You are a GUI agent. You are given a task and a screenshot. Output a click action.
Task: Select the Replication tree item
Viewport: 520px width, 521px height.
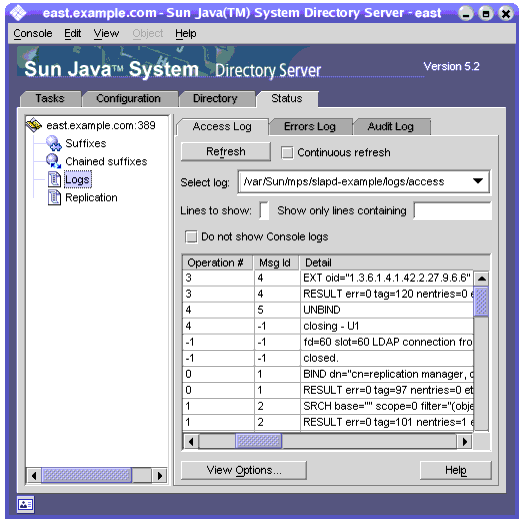pos(91,197)
